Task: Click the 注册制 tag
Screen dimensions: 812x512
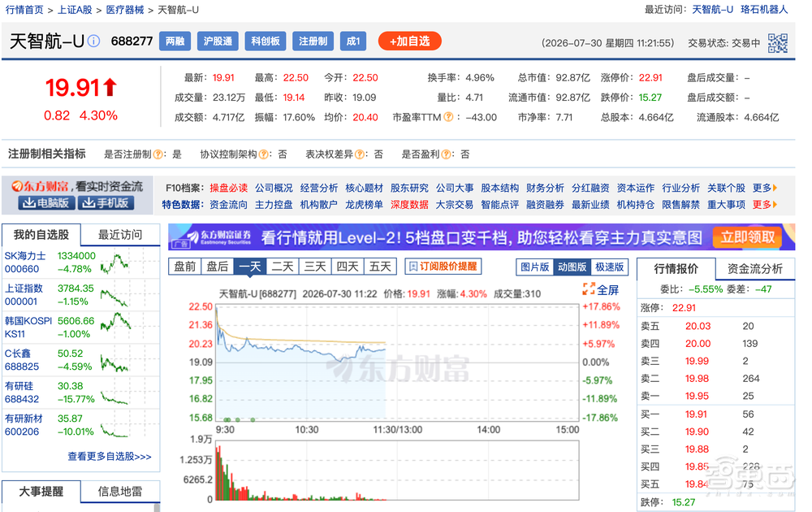Action: 313,41
